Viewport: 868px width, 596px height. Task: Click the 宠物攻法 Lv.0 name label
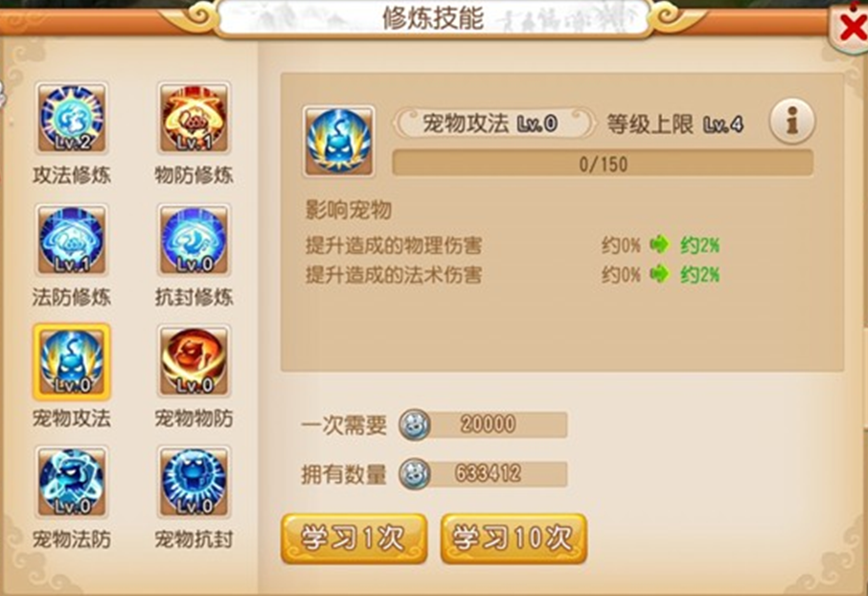click(x=491, y=123)
